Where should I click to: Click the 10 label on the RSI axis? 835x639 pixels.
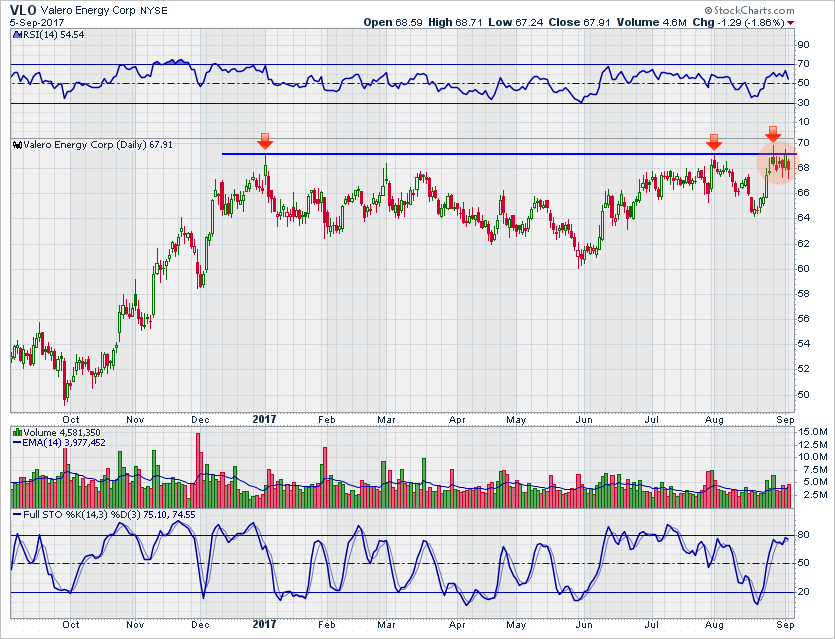[803, 122]
